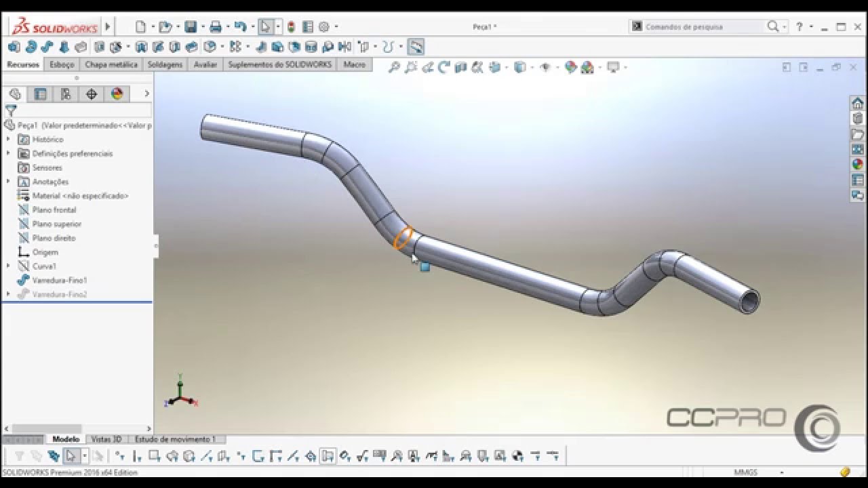Open View Settings monitor icon

(x=613, y=67)
